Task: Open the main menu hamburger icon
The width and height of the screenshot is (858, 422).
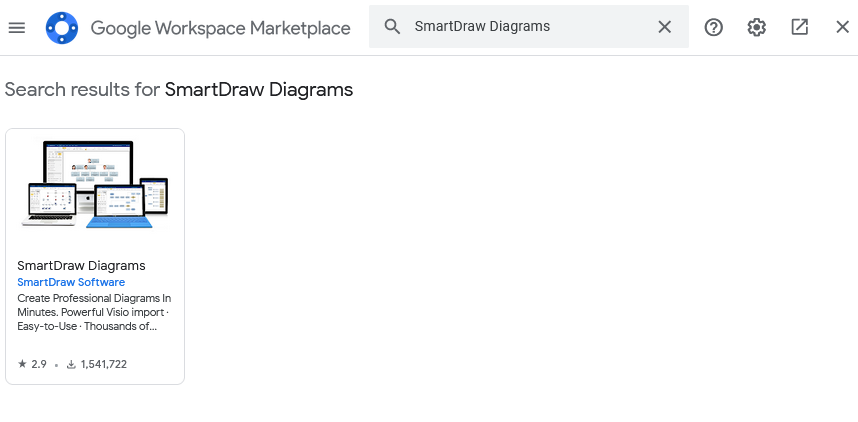Action: coord(16,27)
